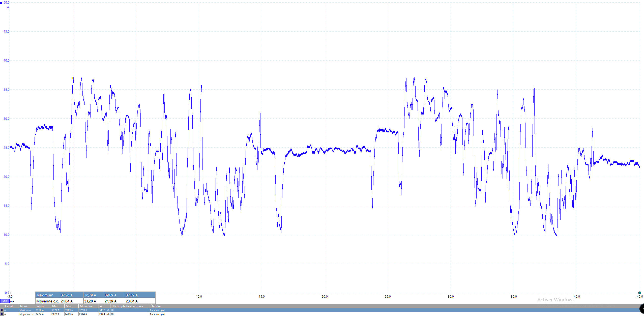This screenshot has height=316, width=644.
Task: Click the 35,0 label on the horizontal time axis
Action: [514, 297]
